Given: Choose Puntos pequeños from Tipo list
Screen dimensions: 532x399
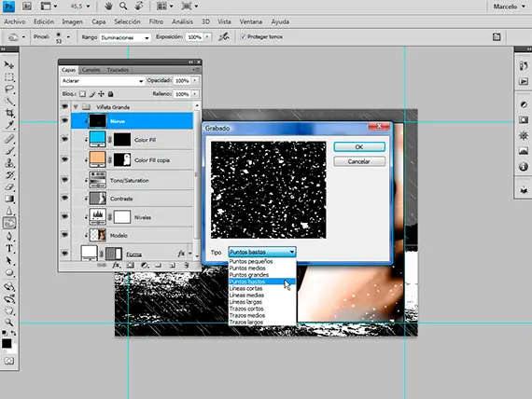Looking at the screenshot, I should tap(262, 261).
